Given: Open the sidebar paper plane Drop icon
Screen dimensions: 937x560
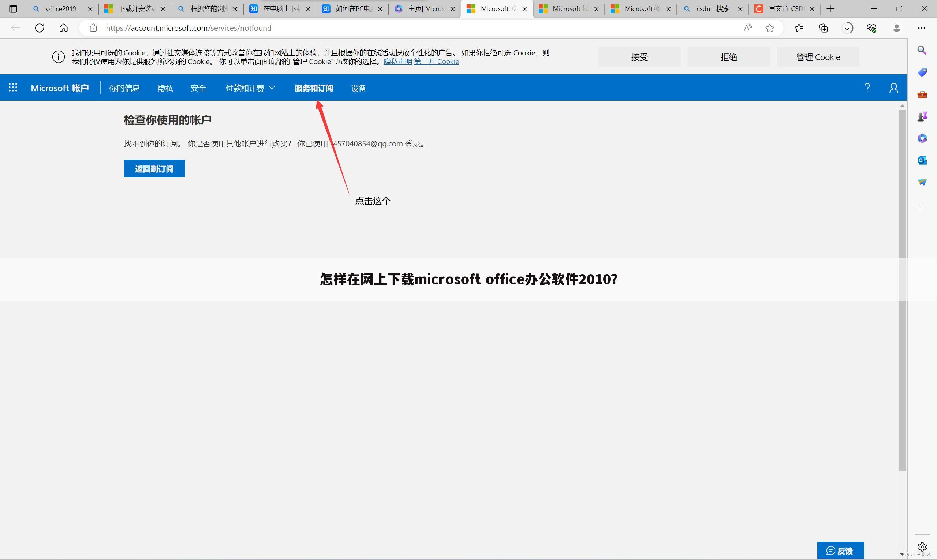Looking at the screenshot, I should coord(922,182).
